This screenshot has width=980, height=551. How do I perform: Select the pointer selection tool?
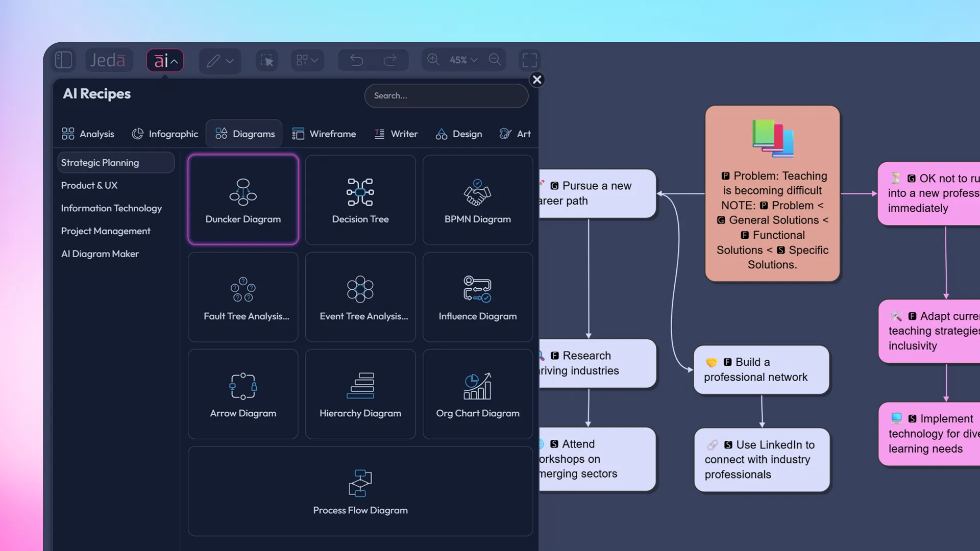266,60
